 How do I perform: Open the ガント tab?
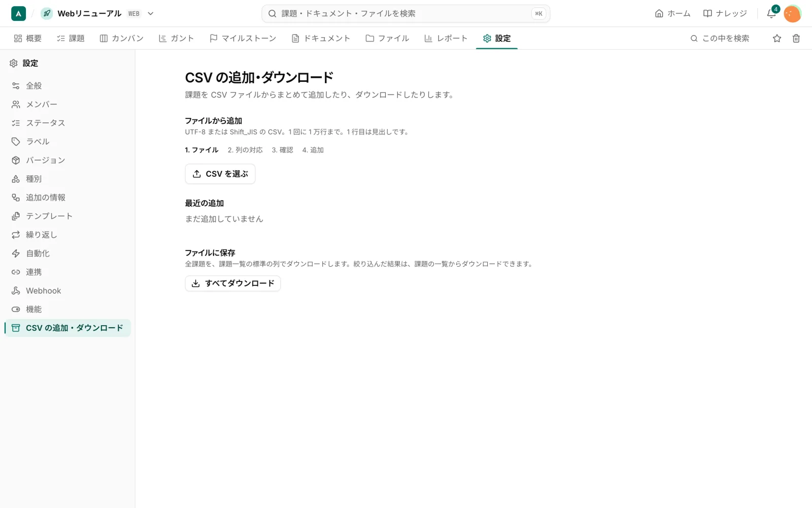176,38
